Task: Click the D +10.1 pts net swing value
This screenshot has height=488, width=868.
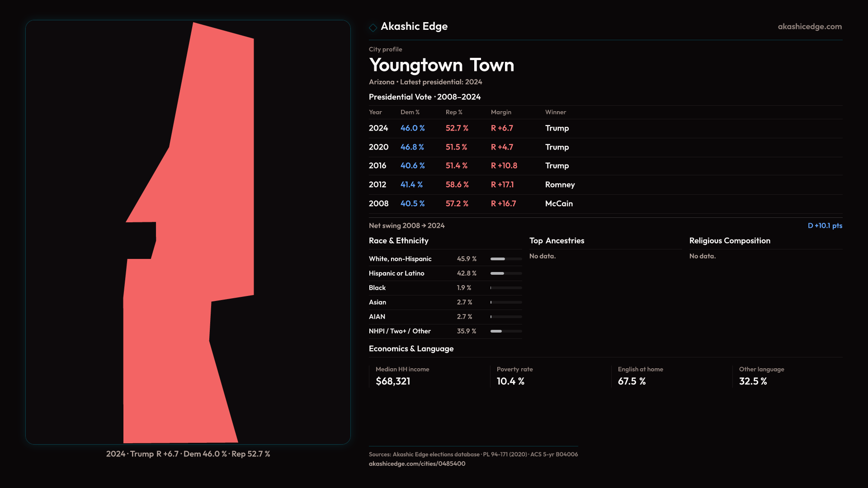Action: pos(825,225)
